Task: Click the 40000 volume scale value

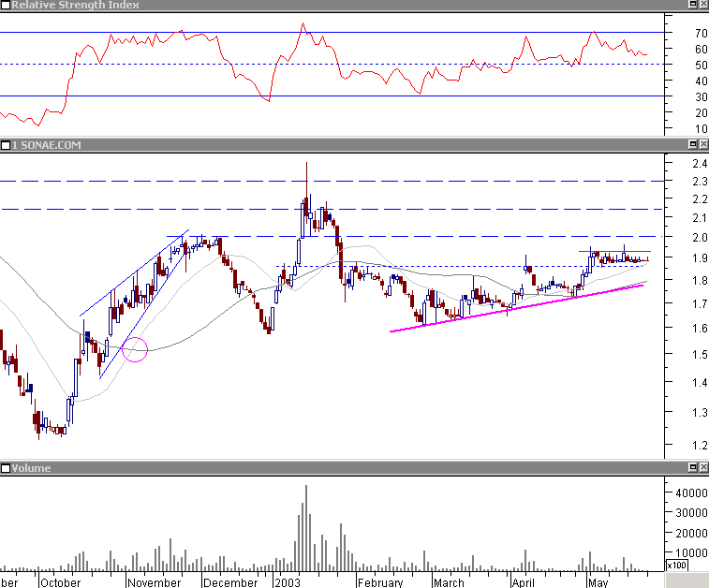Action: (x=691, y=492)
